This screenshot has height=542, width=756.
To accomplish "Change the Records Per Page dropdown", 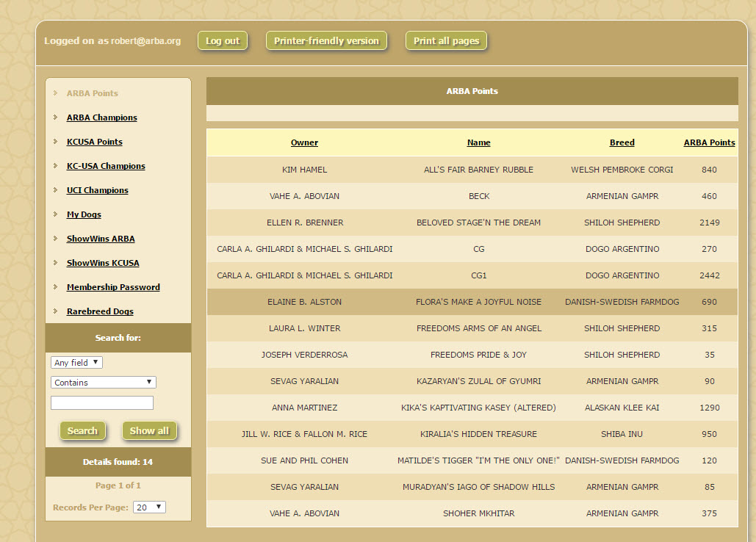I will (150, 507).
